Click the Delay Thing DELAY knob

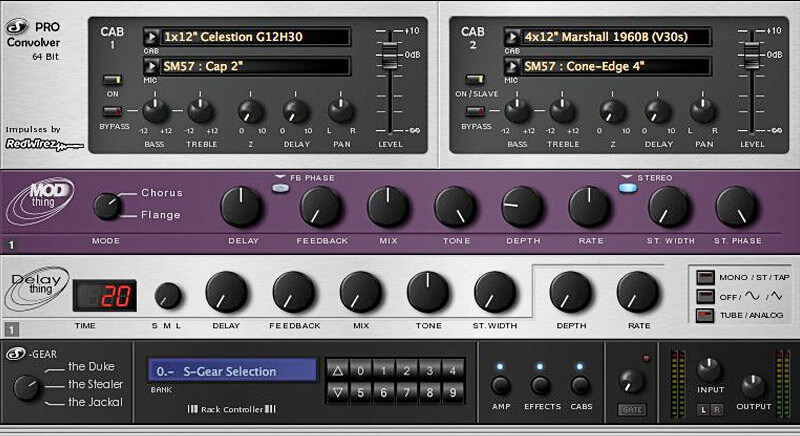pos(227,292)
